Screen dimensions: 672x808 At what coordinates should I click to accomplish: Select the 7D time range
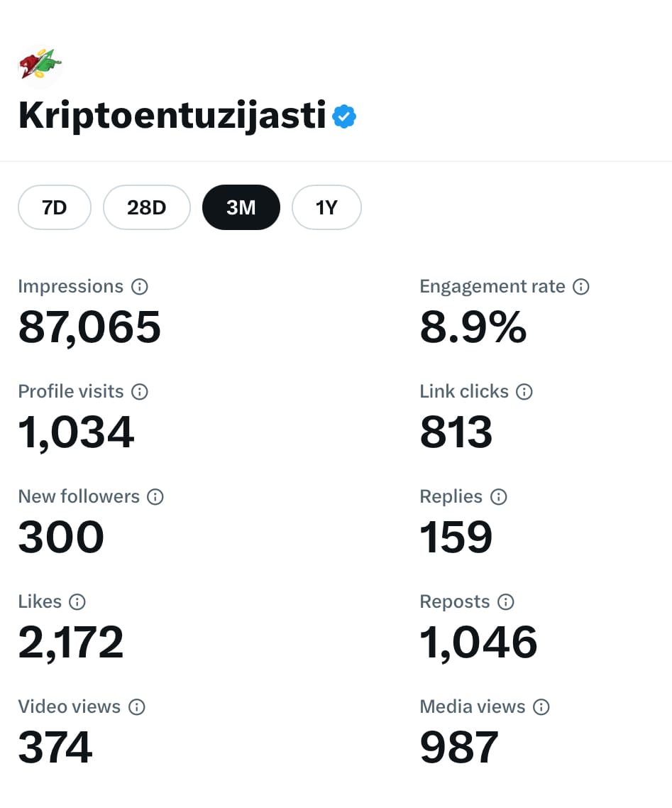tap(54, 207)
